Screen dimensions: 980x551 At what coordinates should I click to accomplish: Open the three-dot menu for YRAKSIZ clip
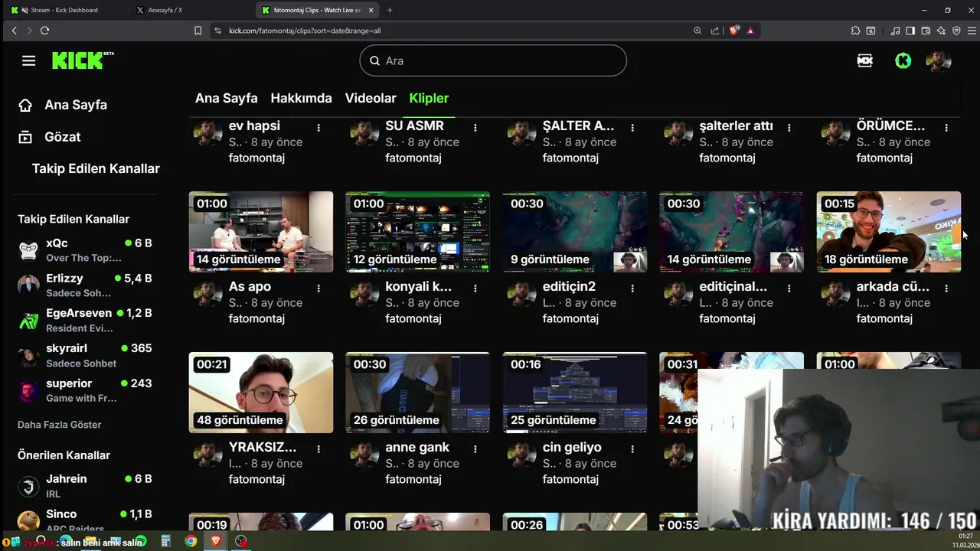[318, 449]
